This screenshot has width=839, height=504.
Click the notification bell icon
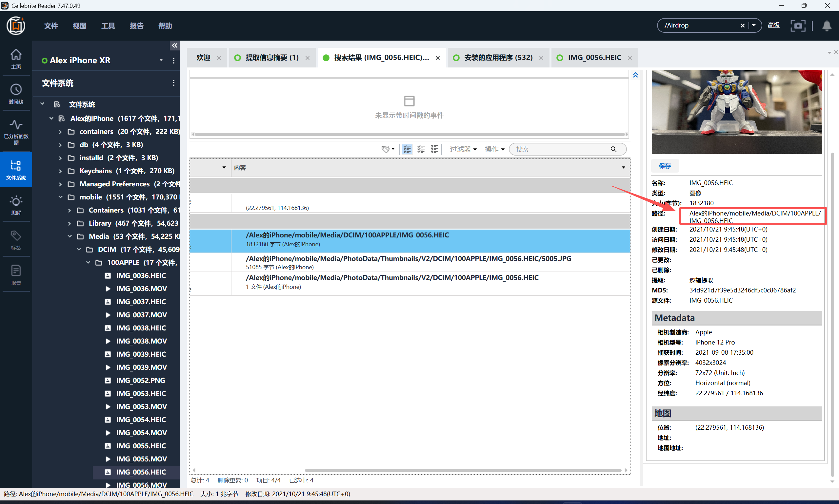(x=827, y=26)
